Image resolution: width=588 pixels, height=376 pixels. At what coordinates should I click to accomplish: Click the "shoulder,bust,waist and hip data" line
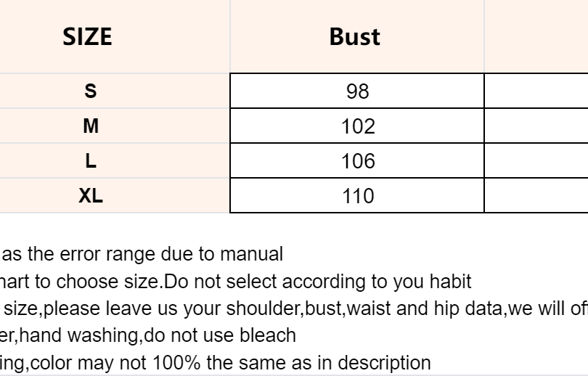[x=294, y=308]
